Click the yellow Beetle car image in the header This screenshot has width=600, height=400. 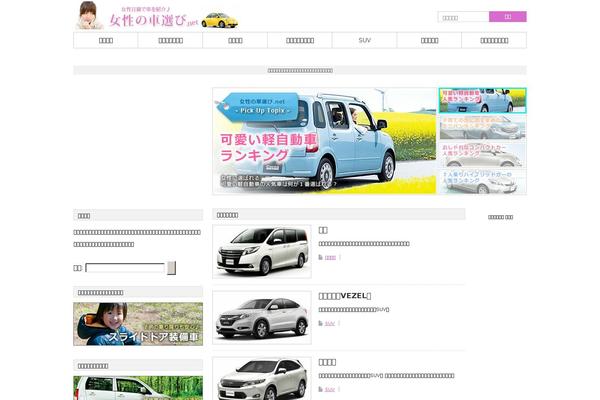pyautogui.click(x=220, y=20)
